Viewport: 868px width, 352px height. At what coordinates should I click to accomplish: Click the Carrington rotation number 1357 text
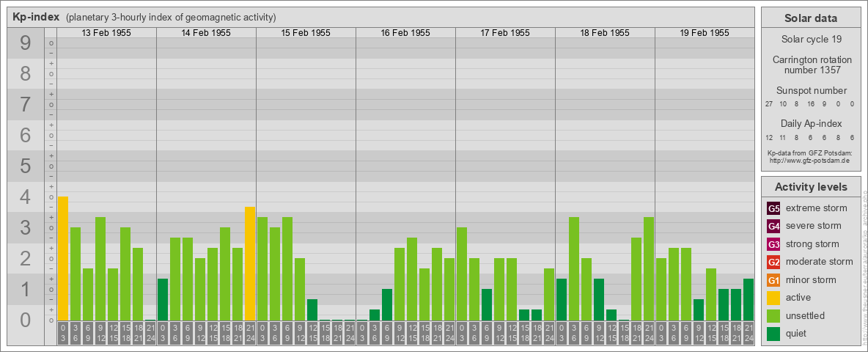pyautogui.click(x=811, y=65)
